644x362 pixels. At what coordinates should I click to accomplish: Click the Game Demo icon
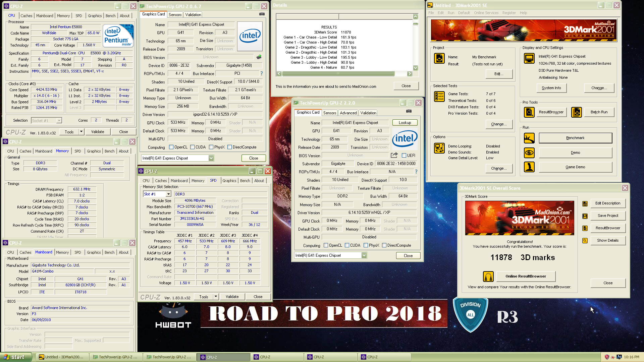click(x=529, y=167)
